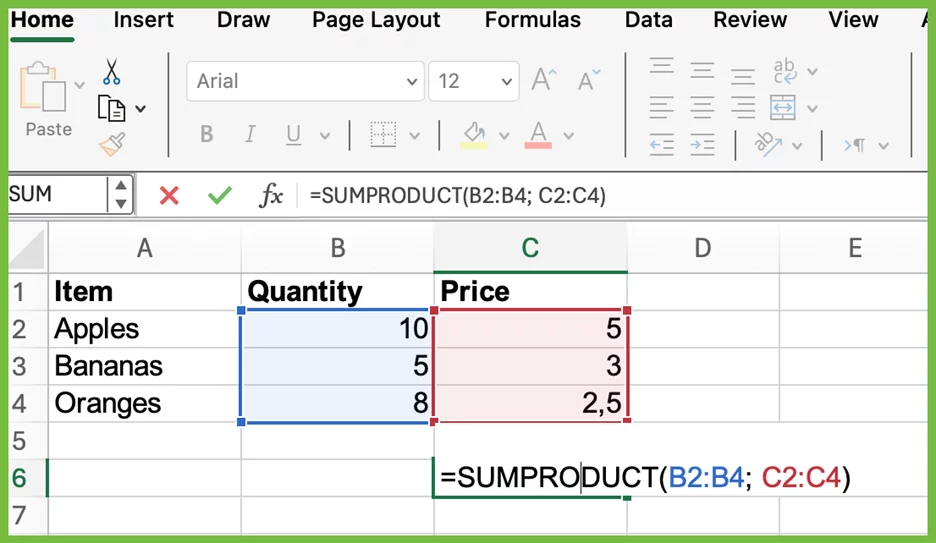Open the Copy options dropdown arrow

(x=140, y=109)
